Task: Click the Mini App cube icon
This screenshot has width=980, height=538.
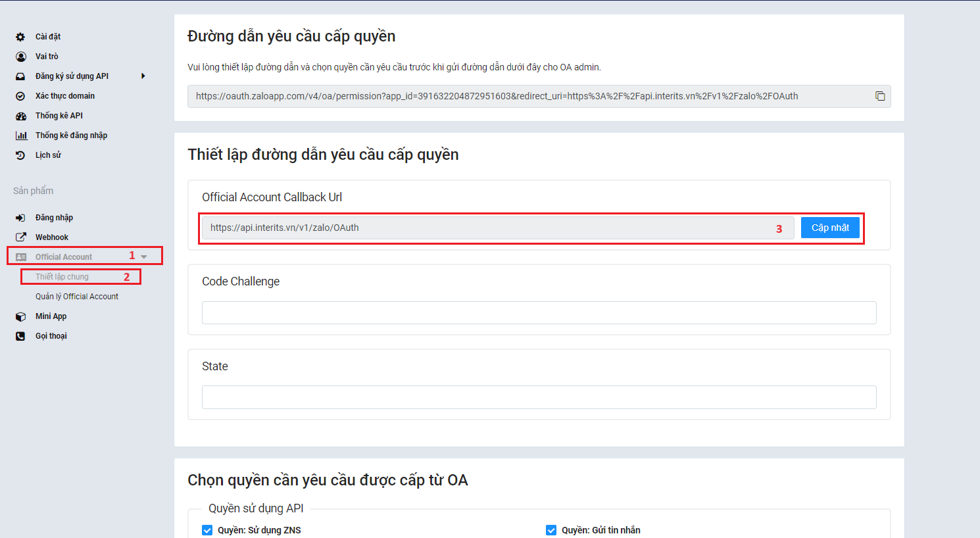Action: [20, 316]
